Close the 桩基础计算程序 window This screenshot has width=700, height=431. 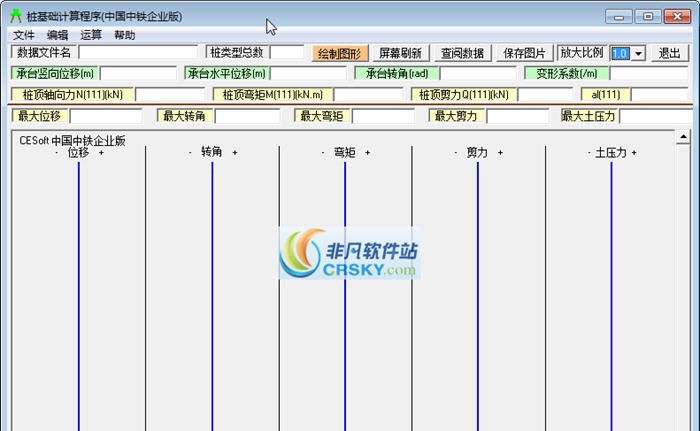point(677,17)
